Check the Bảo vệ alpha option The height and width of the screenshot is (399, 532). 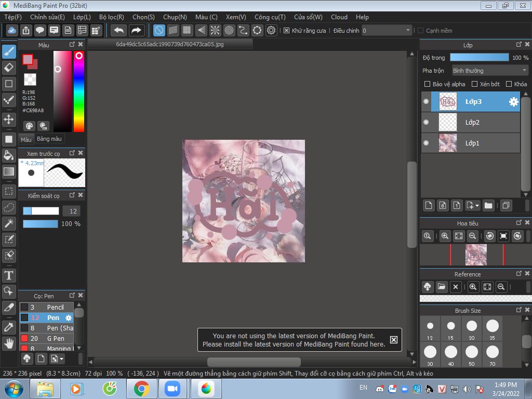tap(428, 84)
